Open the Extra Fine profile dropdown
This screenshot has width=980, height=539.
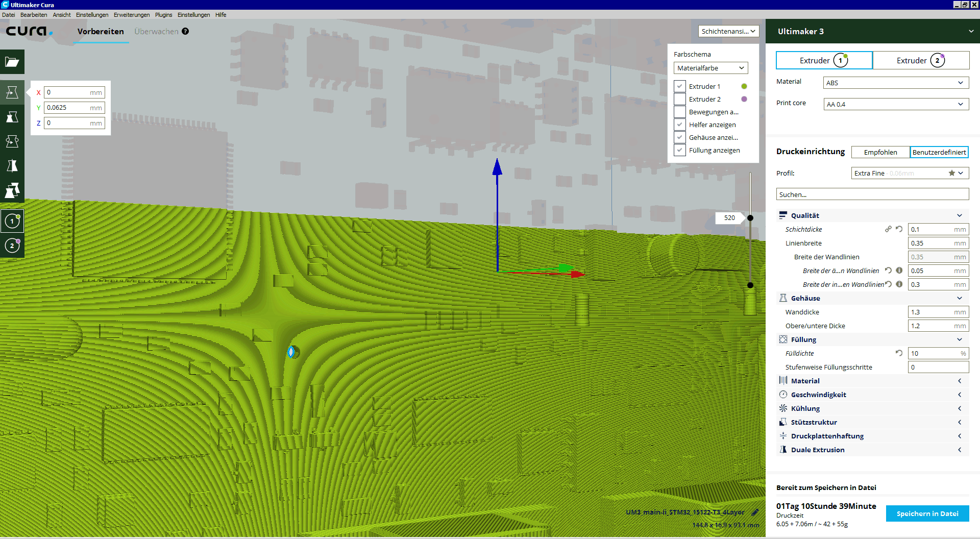click(x=910, y=173)
